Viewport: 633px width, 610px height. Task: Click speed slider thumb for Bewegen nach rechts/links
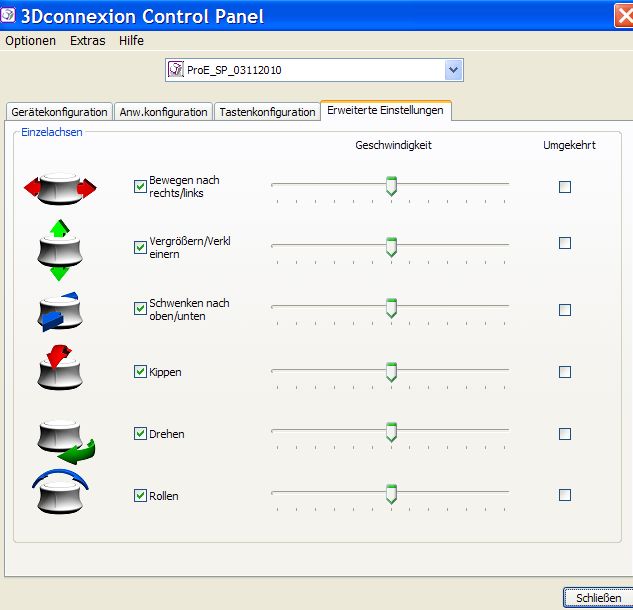click(x=391, y=186)
